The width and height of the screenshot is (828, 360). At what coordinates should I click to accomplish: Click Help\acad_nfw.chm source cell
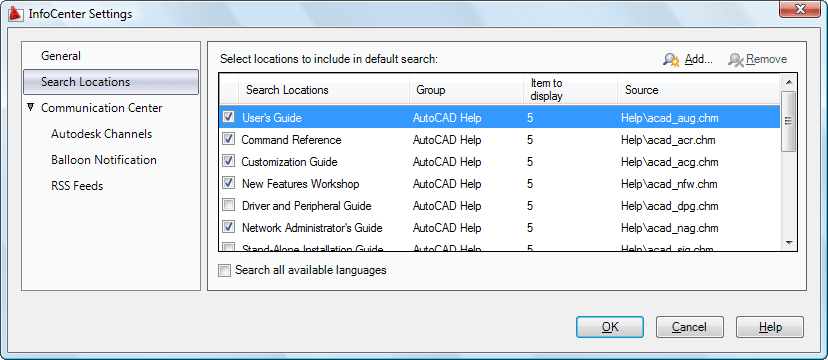(669, 184)
